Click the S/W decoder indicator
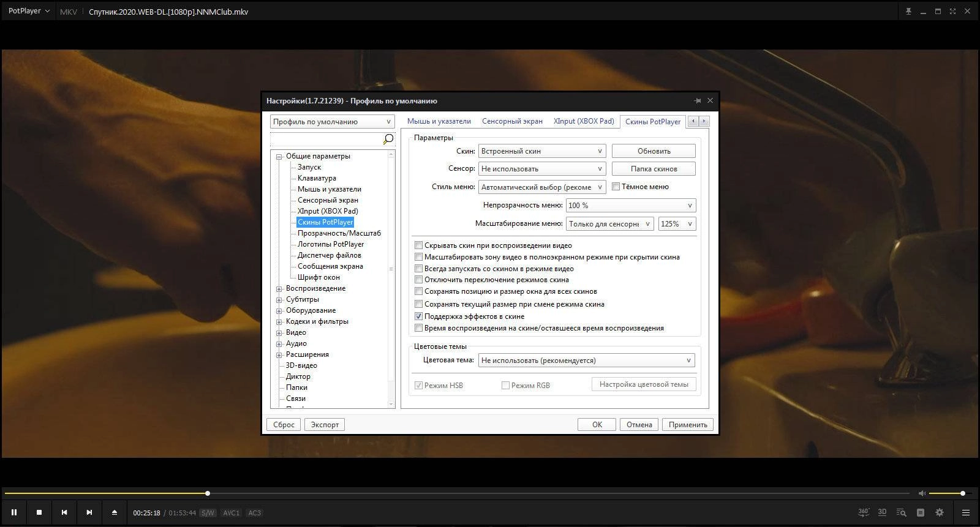The width and height of the screenshot is (980, 527). point(208,513)
